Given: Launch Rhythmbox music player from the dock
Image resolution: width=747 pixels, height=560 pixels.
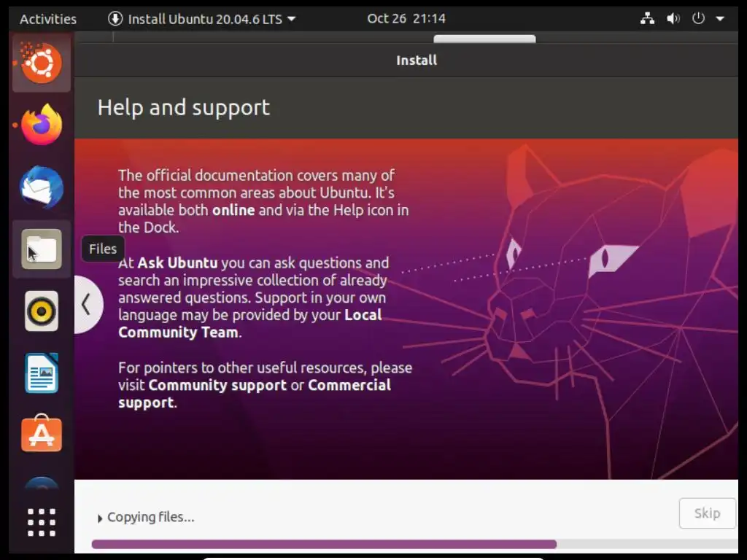Looking at the screenshot, I should (42, 311).
